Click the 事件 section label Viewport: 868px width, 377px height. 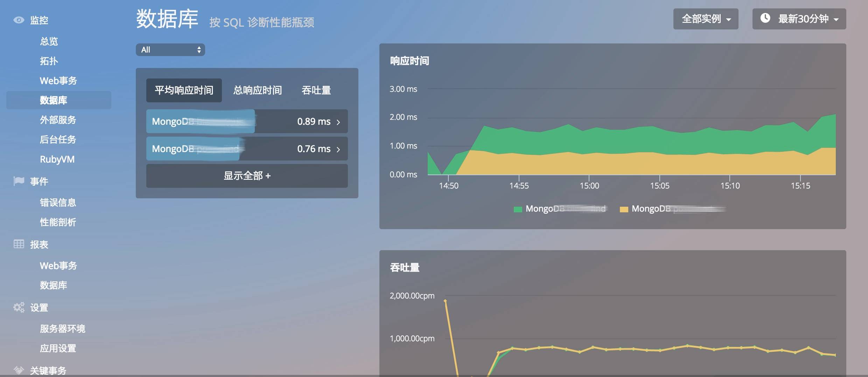39,181
